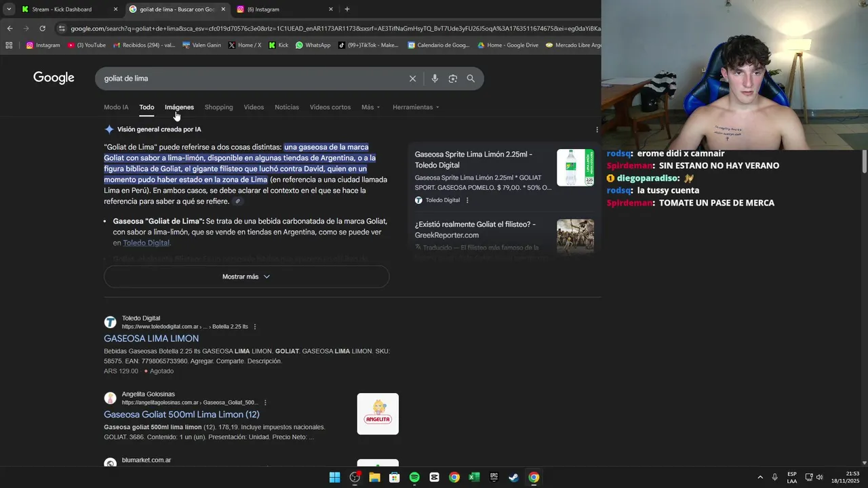The width and height of the screenshot is (868, 488).
Task: Select the Videos cortos search tab
Action: click(x=330, y=107)
